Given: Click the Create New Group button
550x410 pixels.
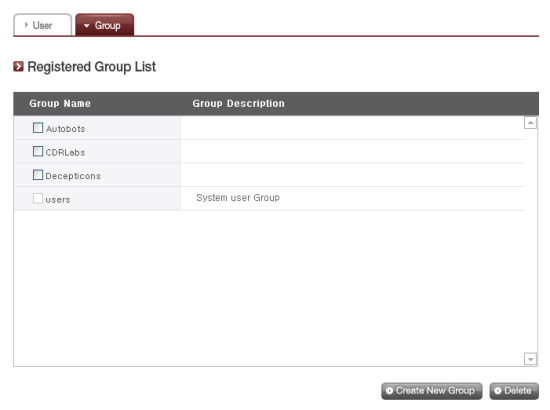Looking at the screenshot, I should pyautogui.click(x=431, y=391).
